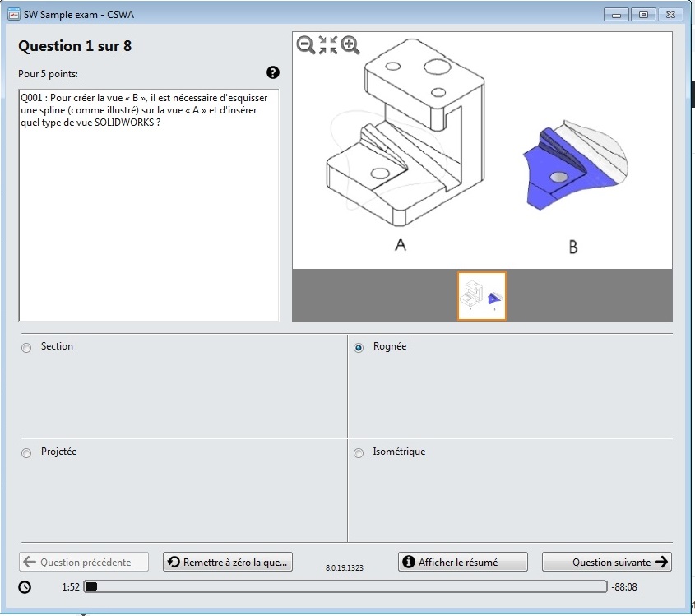The image size is (695, 616).
Task: Minimize the SW Sample exam window
Action: click(x=616, y=15)
